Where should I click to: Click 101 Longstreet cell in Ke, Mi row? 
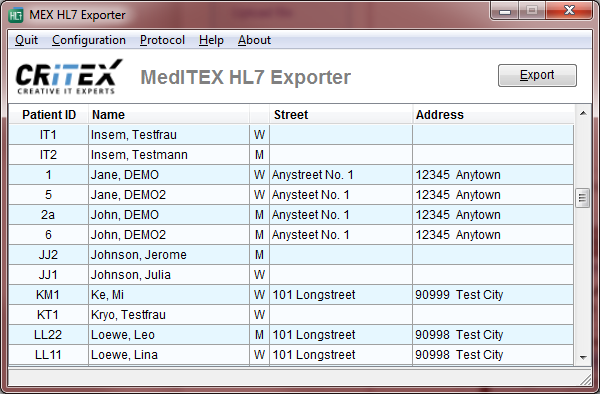[x=341, y=295]
